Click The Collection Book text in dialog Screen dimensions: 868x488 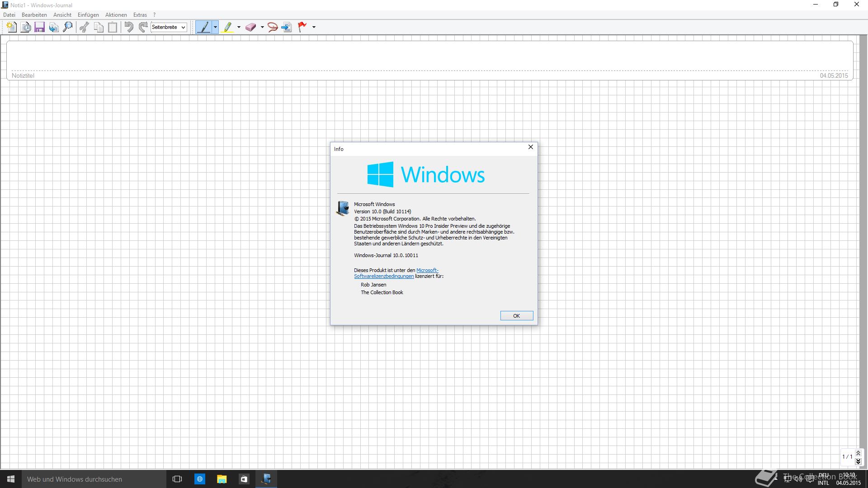click(x=382, y=292)
